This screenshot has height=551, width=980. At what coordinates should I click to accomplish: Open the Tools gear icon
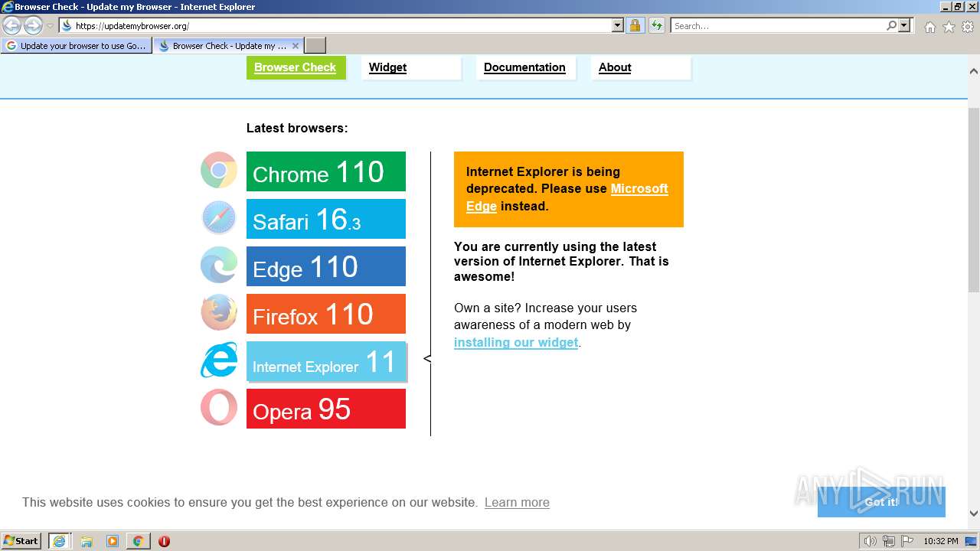[968, 27]
